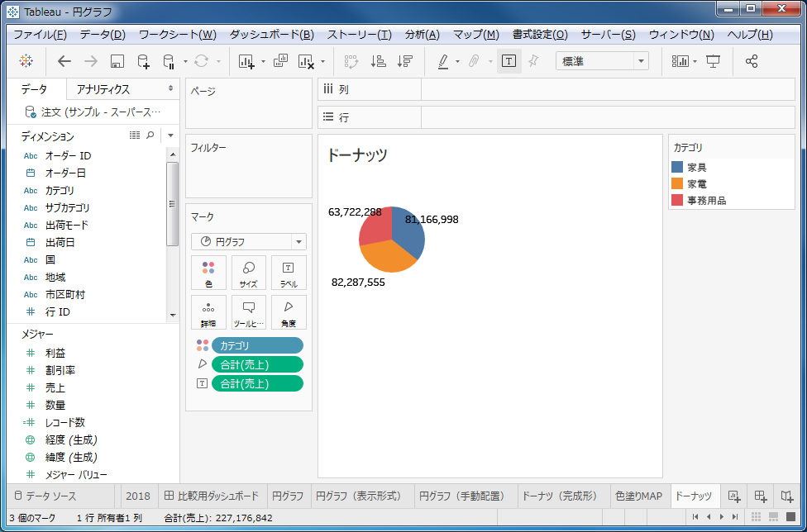Screen dimensions: 807x532
Task: Open the 分析(A) menu
Action: coord(422,35)
